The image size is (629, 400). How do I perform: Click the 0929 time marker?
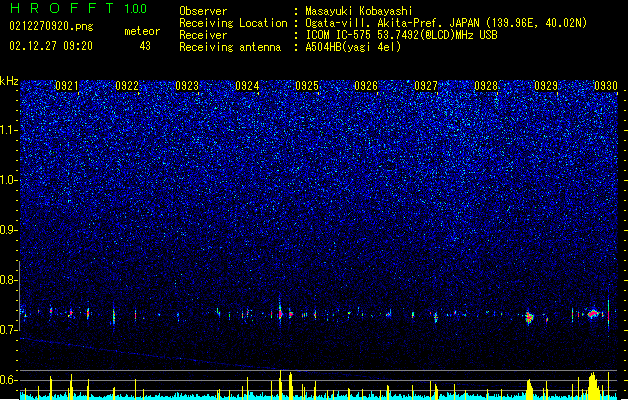click(x=546, y=86)
